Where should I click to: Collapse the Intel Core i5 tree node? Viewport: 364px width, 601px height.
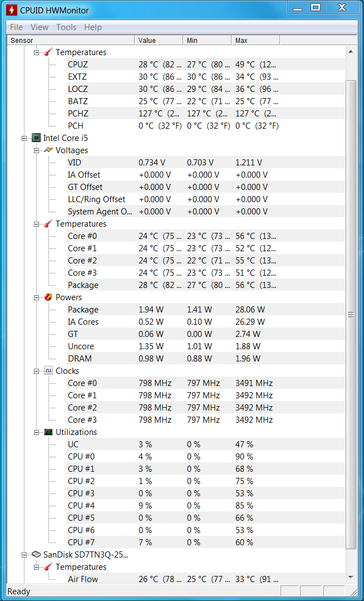click(x=24, y=138)
